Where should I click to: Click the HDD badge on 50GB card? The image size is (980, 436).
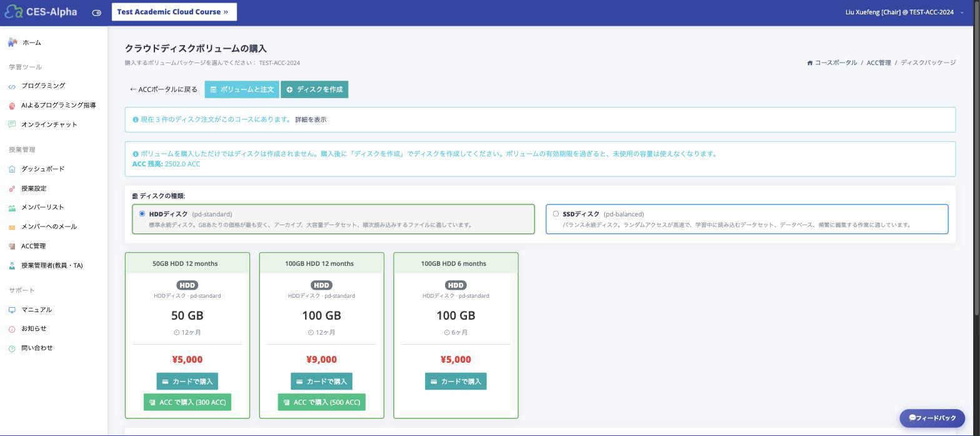pos(187,285)
